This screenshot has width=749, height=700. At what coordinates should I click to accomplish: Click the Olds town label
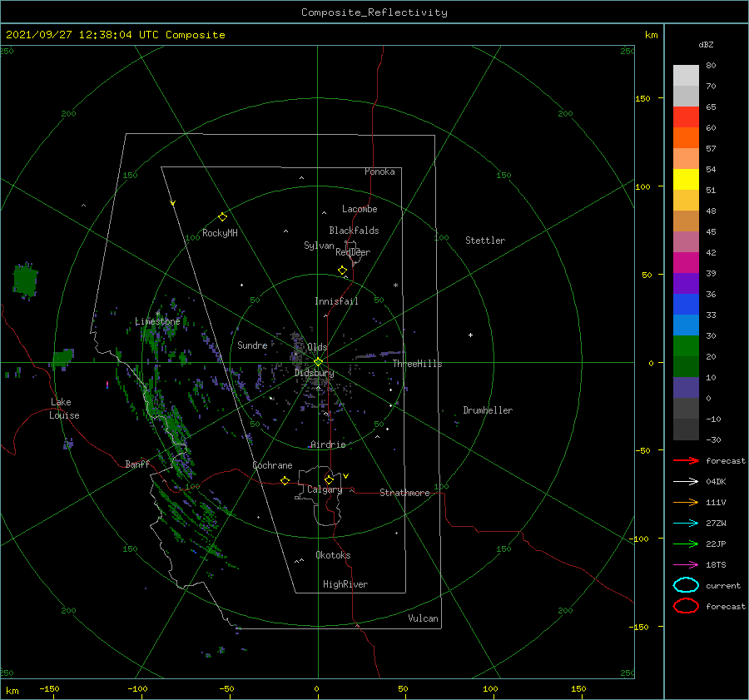[317, 347]
